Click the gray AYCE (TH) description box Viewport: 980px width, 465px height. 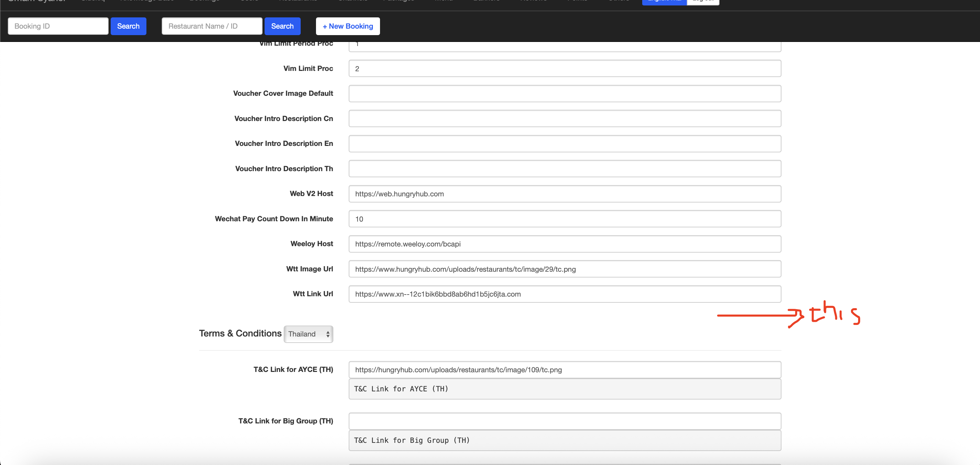coord(565,389)
